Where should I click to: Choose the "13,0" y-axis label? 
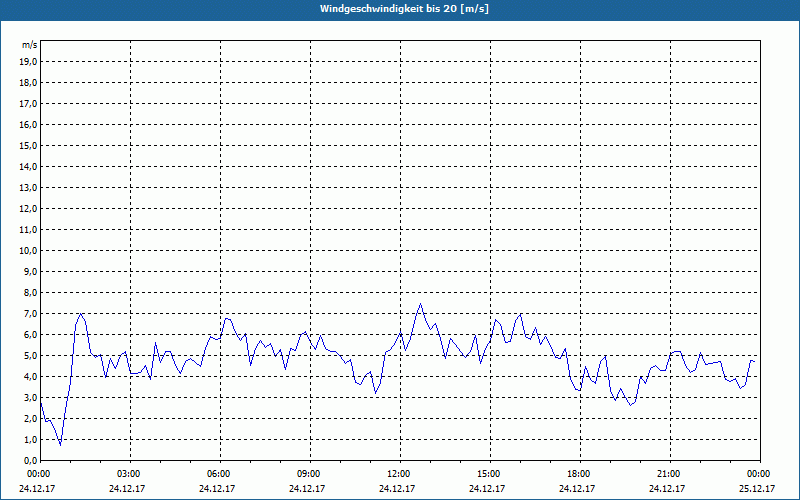[29, 188]
